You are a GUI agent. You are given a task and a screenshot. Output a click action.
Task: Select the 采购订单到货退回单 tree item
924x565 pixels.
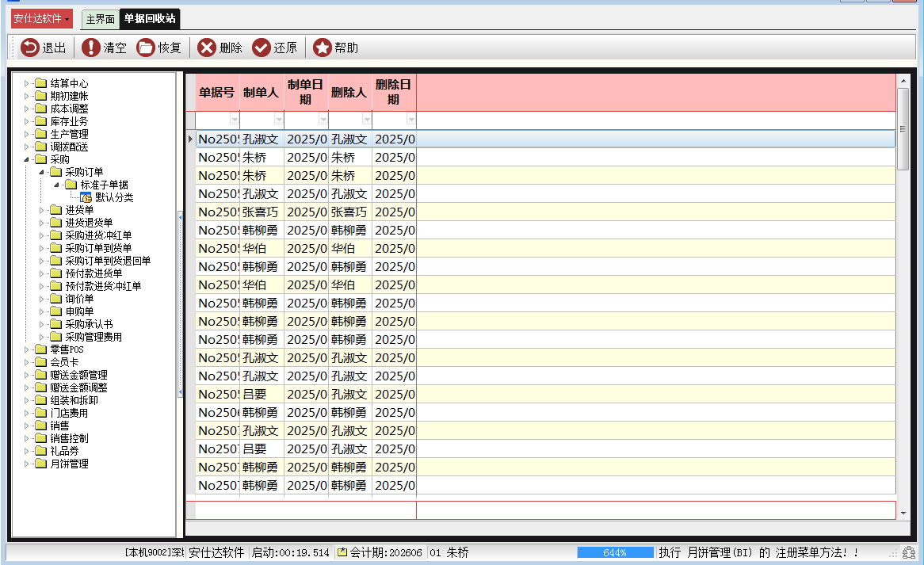coord(108,261)
